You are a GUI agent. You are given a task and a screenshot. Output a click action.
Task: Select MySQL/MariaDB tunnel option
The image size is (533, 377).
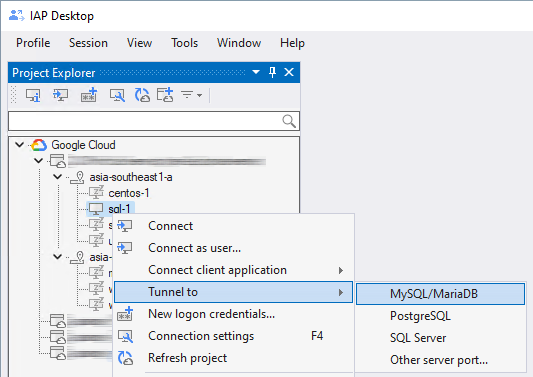pyautogui.click(x=440, y=294)
